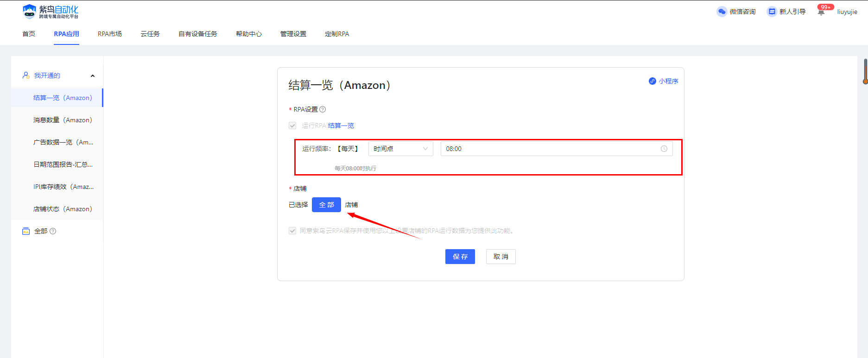Click the 取消 button
This screenshot has width=868, height=358.
tap(501, 257)
